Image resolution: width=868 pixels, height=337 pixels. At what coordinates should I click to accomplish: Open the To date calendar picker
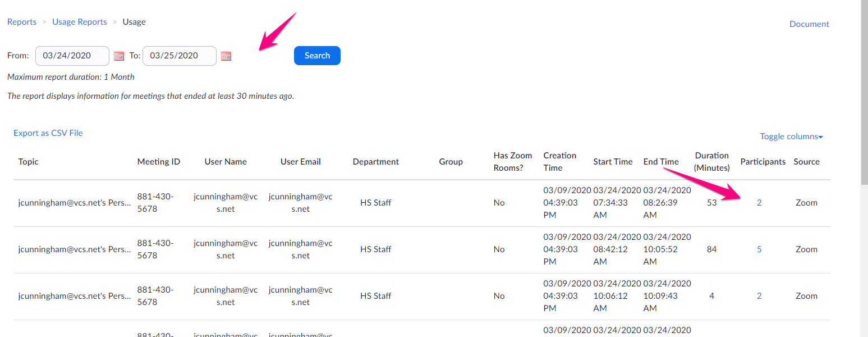click(x=226, y=56)
